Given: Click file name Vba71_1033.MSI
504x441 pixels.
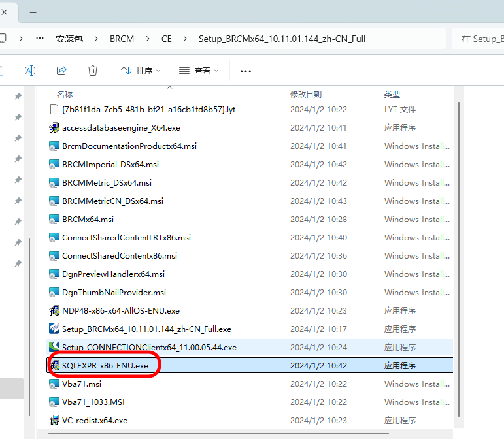Looking at the screenshot, I should (x=93, y=402).
